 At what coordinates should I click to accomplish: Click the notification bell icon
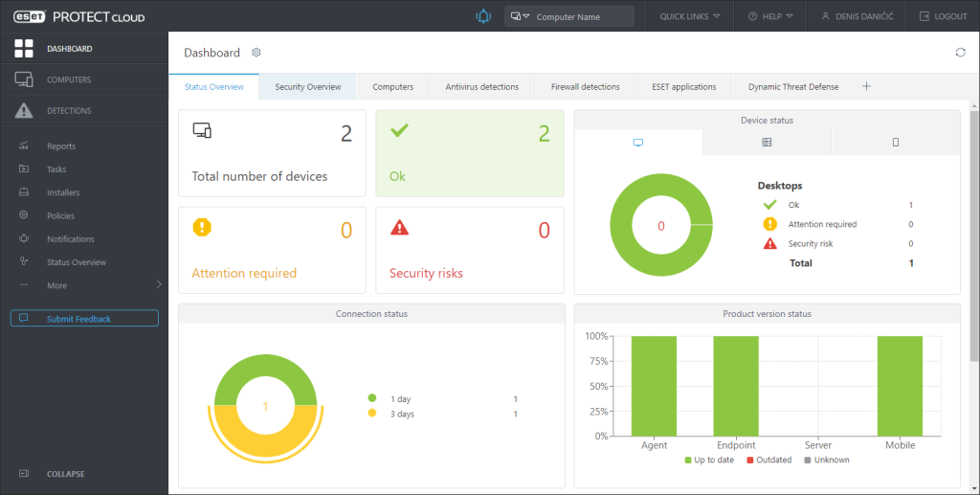pos(483,16)
